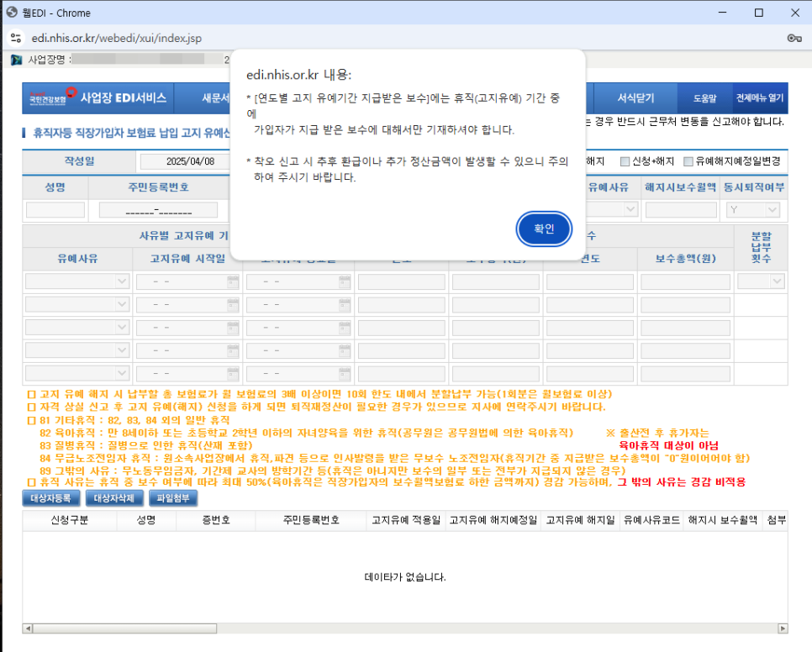Open the calendar for the third 종료일 row
This screenshot has width=812, height=652.
point(345,328)
